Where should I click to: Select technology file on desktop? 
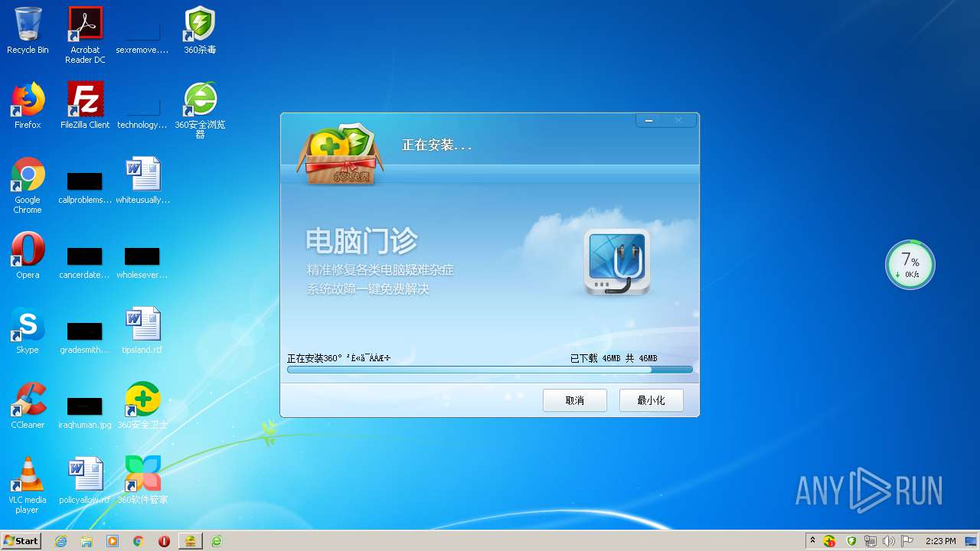pos(142,112)
